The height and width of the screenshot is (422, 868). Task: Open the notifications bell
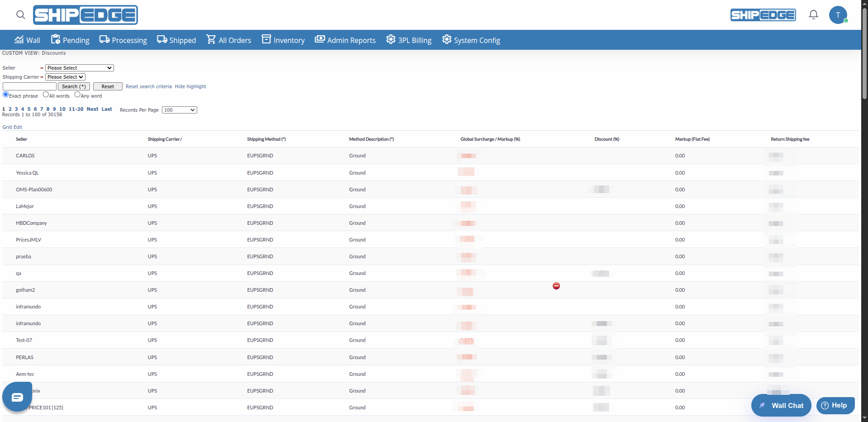coord(813,15)
